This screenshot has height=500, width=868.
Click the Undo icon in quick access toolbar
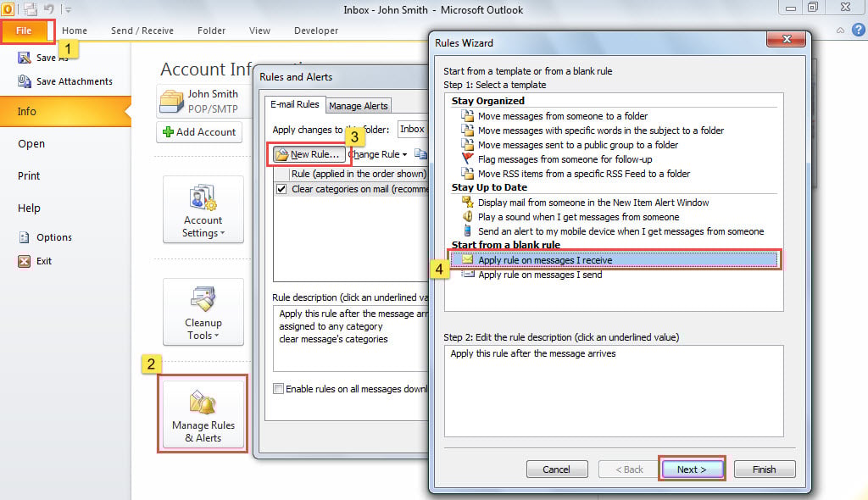coord(48,8)
